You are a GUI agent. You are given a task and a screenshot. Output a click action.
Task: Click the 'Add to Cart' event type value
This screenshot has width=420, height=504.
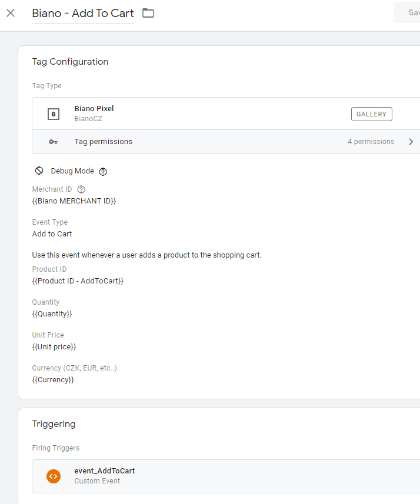[x=52, y=234]
